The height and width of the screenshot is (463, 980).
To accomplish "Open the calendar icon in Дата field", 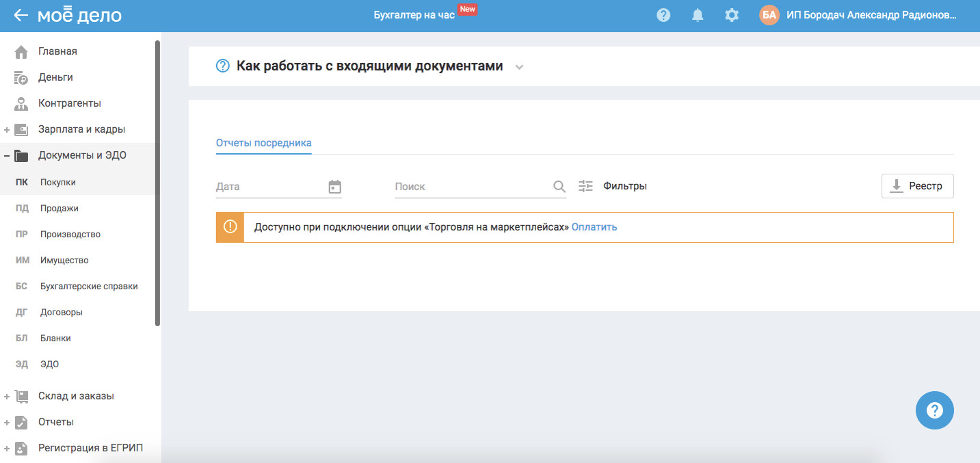I will point(334,187).
